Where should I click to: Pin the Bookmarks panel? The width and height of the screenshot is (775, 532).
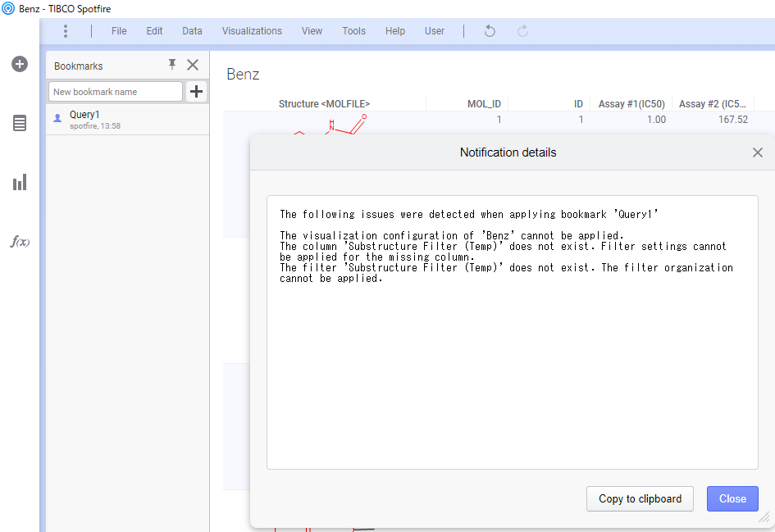pos(172,64)
